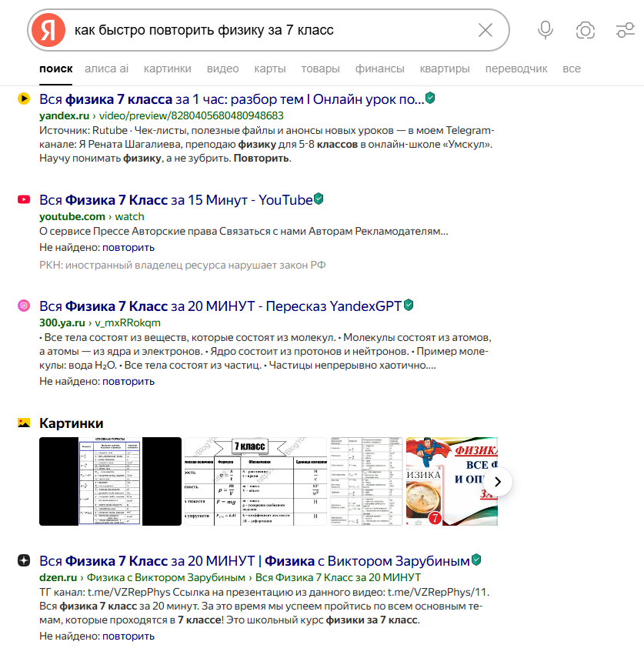
Task: Click the 300.ya.ru favicon icon
Action: (24, 306)
